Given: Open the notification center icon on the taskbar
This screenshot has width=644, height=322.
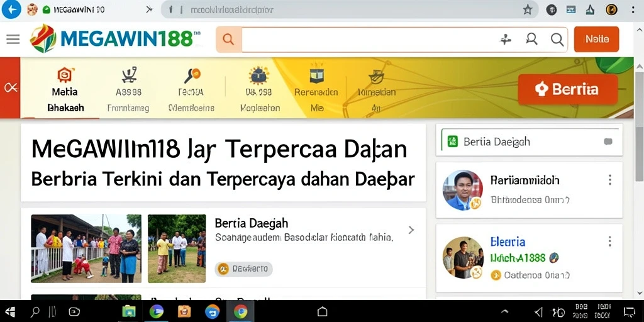Looking at the screenshot, I should click(x=629, y=312).
